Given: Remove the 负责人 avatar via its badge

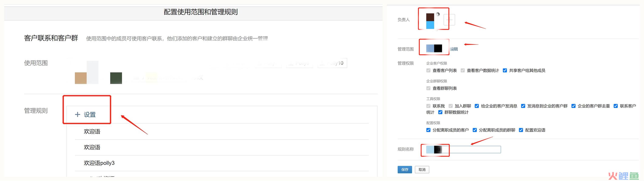Looking at the screenshot, I should coord(438,14).
